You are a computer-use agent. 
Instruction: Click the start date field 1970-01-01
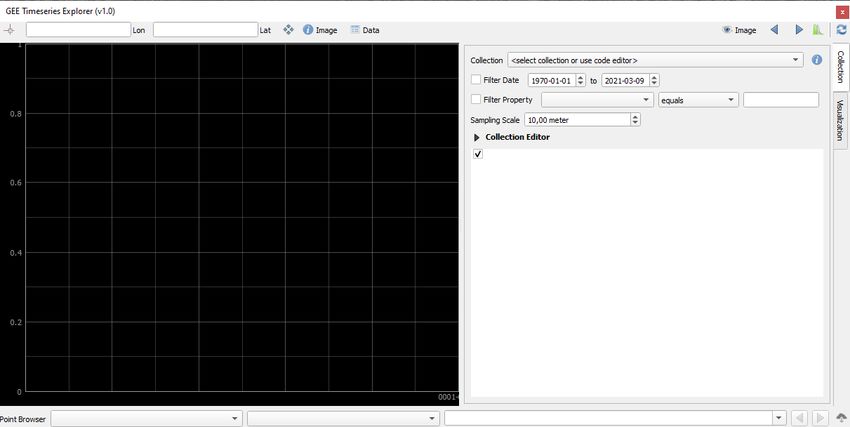click(x=556, y=80)
